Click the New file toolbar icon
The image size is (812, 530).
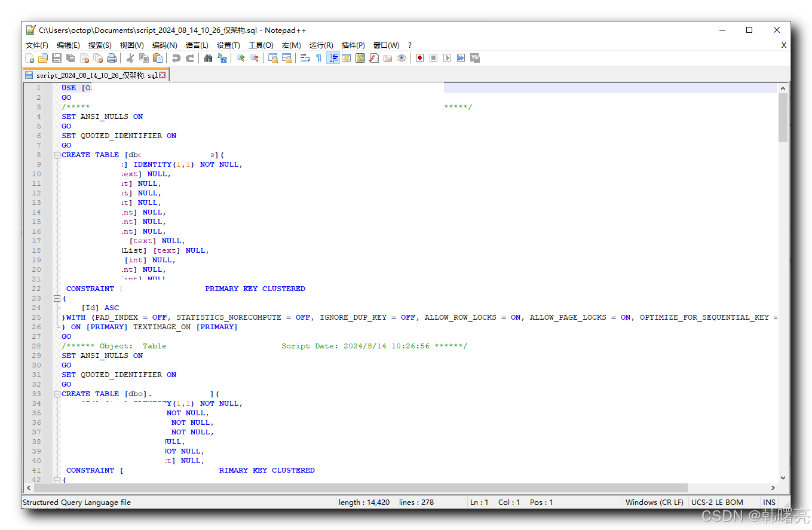click(x=29, y=58)
